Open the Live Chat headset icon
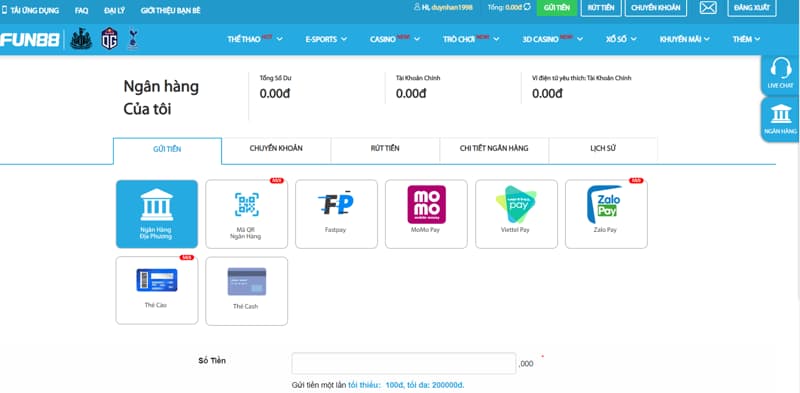 point(780,74)
